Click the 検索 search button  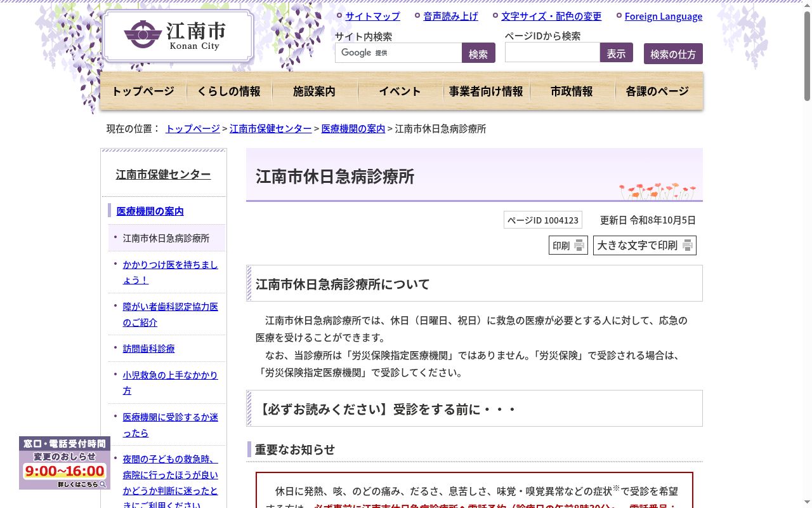tap(478, 53)
